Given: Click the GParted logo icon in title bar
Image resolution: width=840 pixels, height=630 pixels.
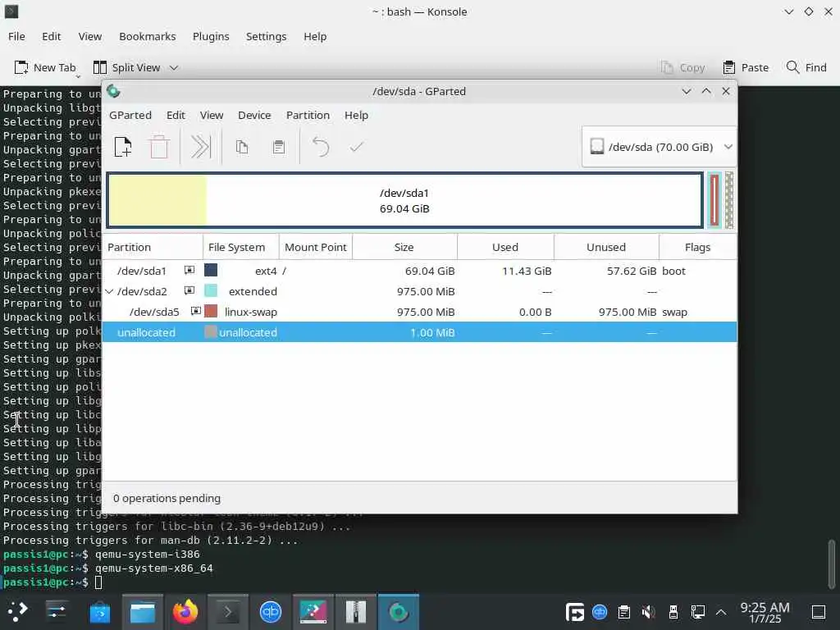Looking at the screenshot, I should coord(113,91).
